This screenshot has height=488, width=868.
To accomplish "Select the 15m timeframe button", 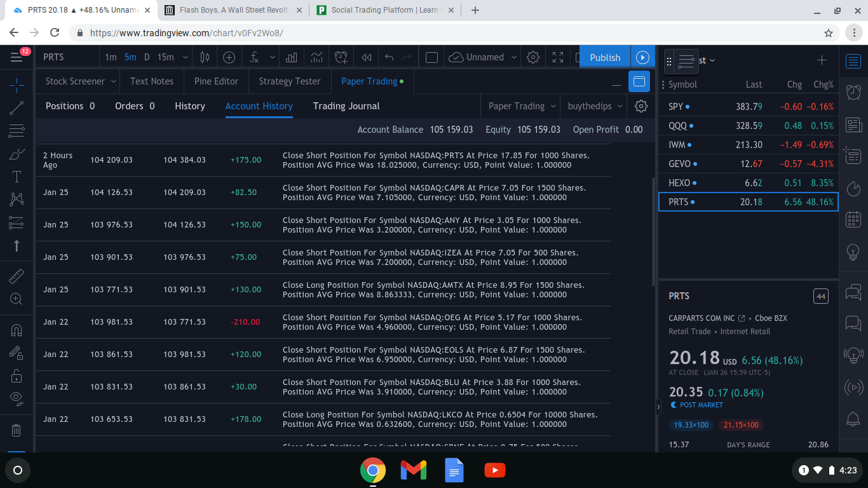I will point(165,57).
